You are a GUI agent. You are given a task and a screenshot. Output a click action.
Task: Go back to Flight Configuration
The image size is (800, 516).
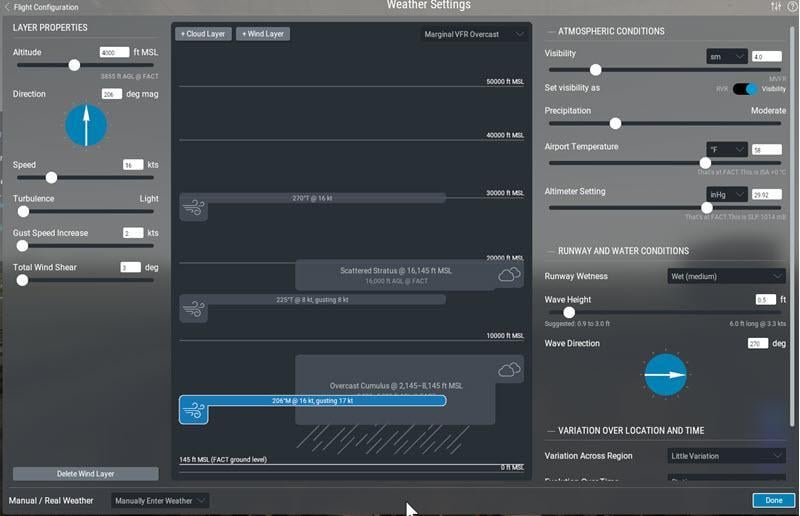coord(42,7)
